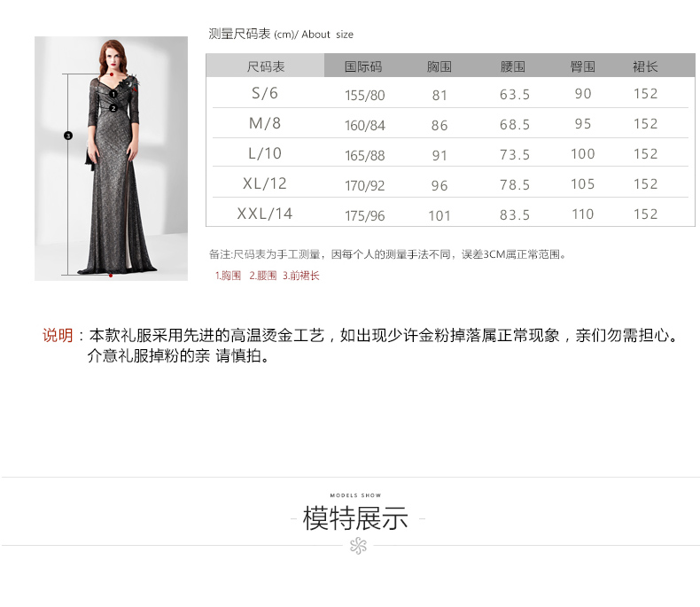Click the 裙长 column header
The width and height of the screenshot is (700, 607).
(x=645, y=66)
